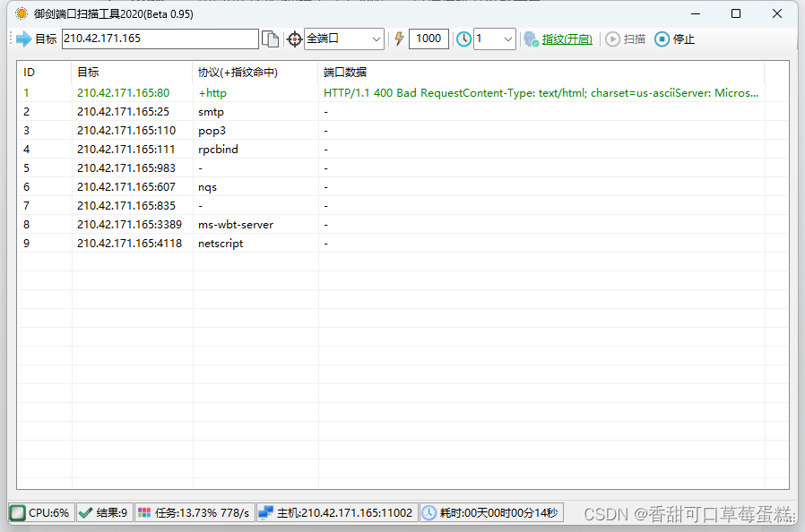Click the paste/import targets icon
The image size is (805, 532).
270,39
